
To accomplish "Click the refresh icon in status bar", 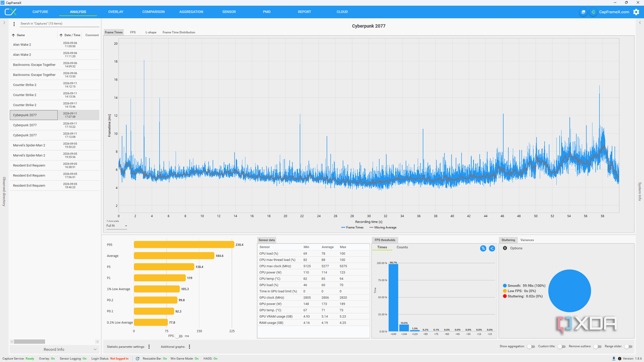I will pyautogui.click(x=137, y=359).
